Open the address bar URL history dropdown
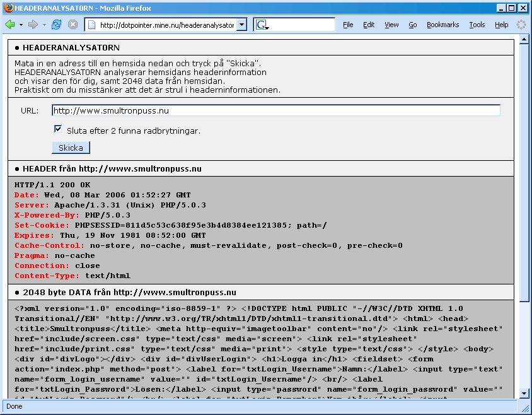This screenshot has width=532, height=415. [x=241, y=25]
